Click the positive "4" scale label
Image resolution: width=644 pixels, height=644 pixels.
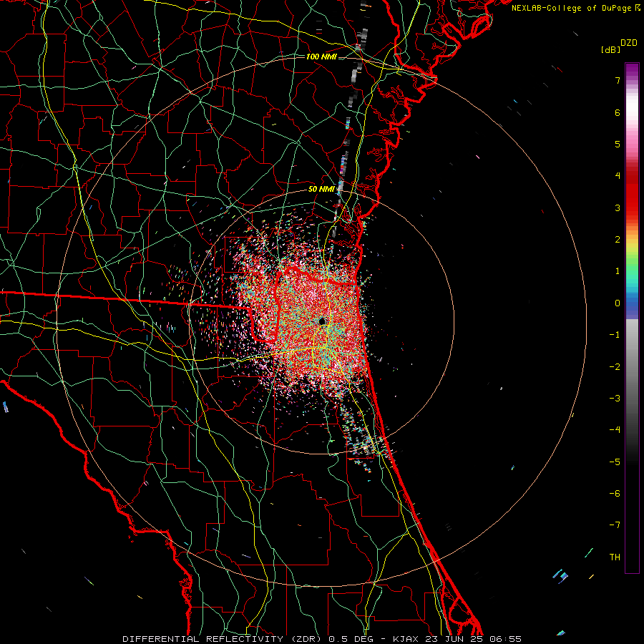click(x=618, y=176)
